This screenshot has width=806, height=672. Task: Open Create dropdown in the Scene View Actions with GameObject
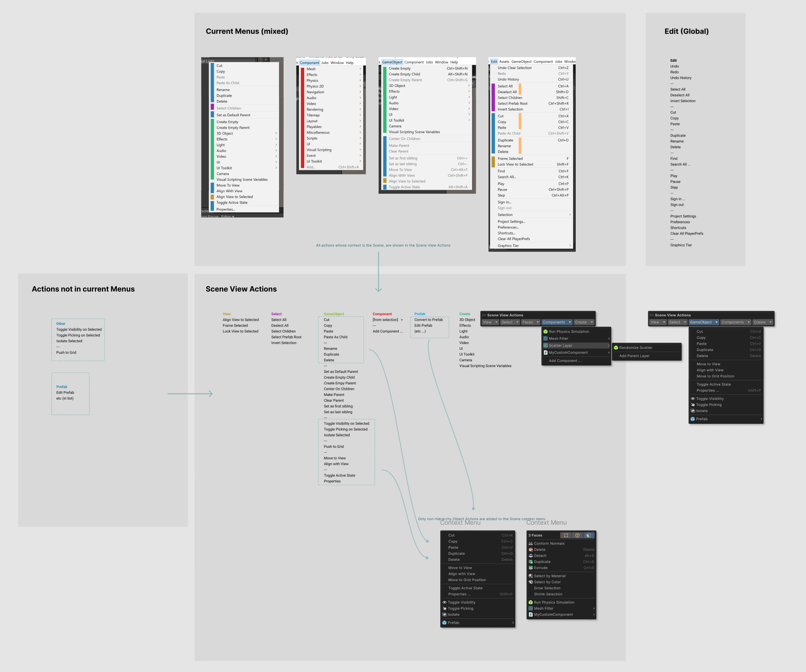763,322
